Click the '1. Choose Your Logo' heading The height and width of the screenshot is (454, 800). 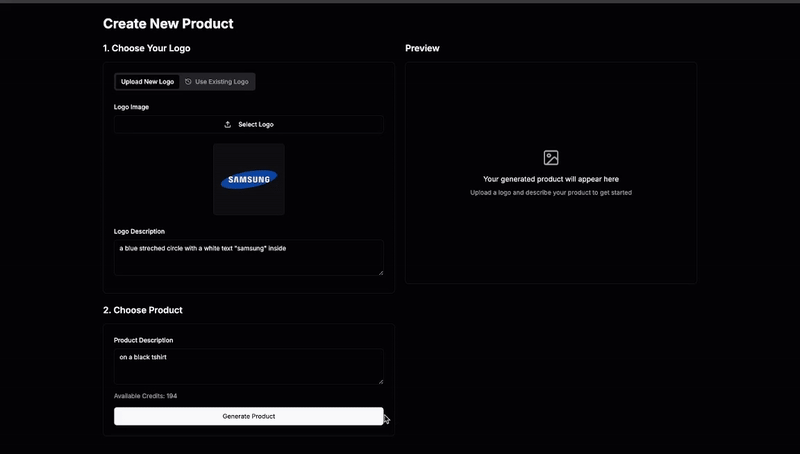point(146,48)
